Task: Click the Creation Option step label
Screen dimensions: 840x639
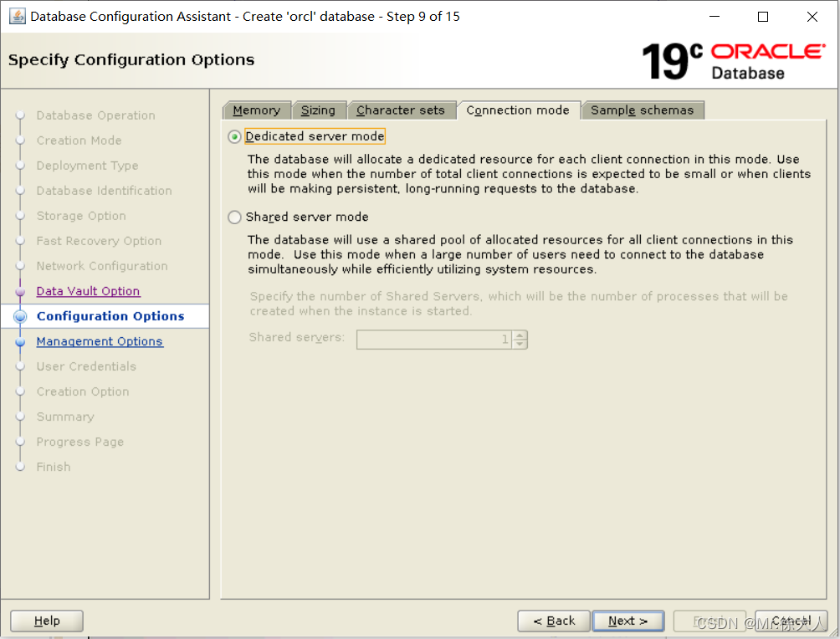Action: click(83, 391)
